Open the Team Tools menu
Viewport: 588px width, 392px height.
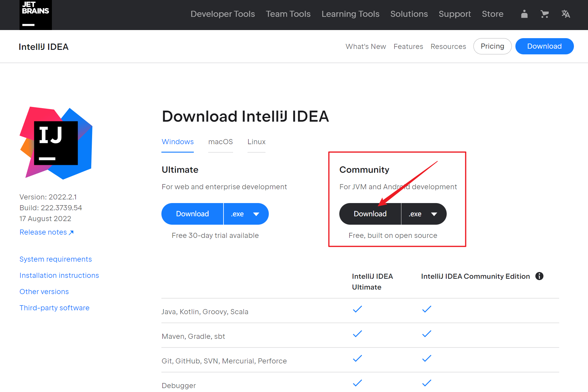coord(288,14)
